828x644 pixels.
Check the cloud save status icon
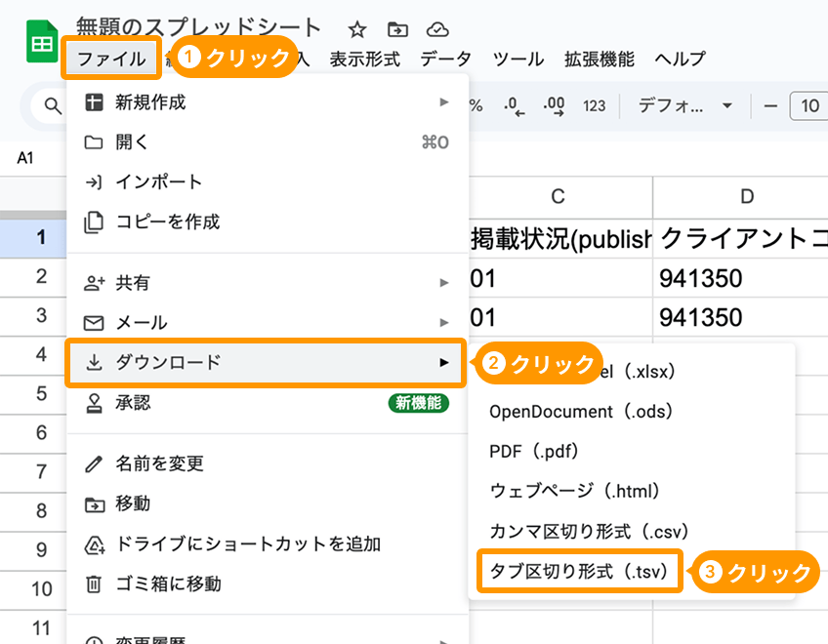[437, 29]
